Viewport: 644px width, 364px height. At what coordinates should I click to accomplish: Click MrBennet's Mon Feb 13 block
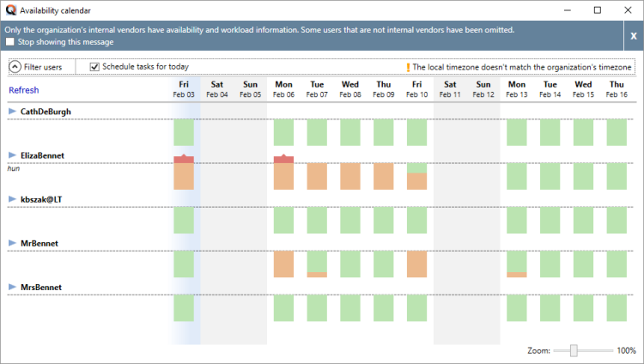517,264
